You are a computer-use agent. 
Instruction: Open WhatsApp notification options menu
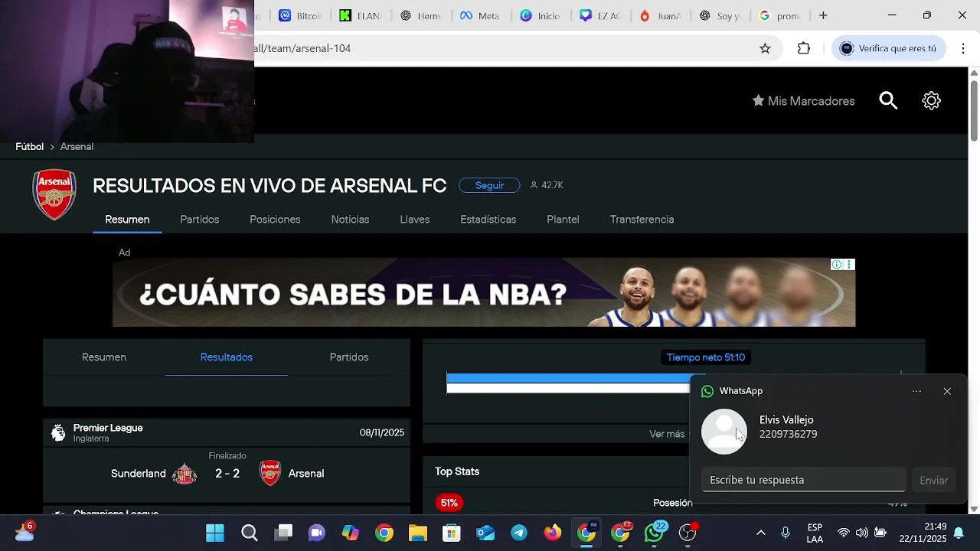(x=916, y=391)
